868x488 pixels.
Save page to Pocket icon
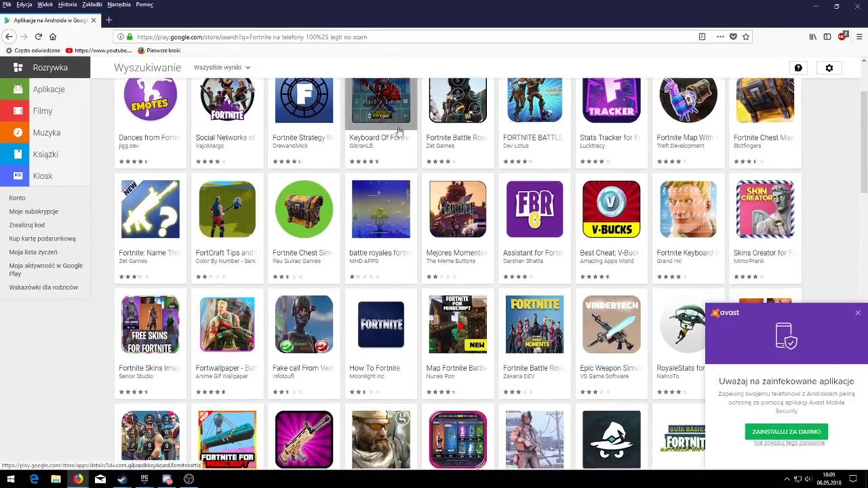coord(733,37)
